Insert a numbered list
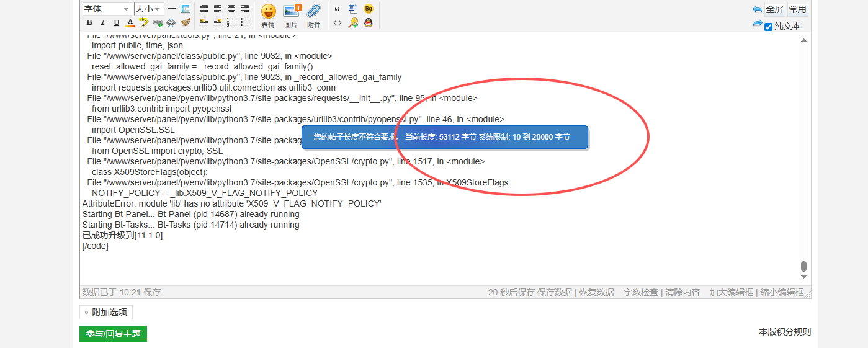 click(x=231, y=22)
